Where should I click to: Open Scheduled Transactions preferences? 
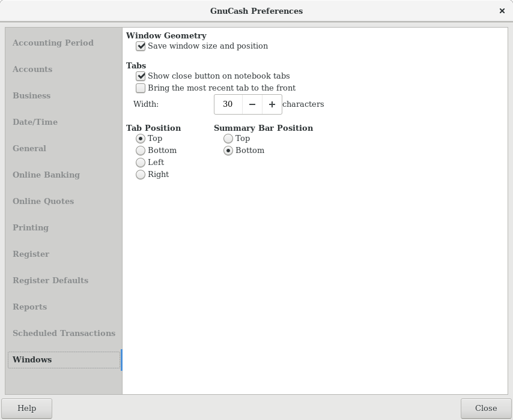point(64,334)
